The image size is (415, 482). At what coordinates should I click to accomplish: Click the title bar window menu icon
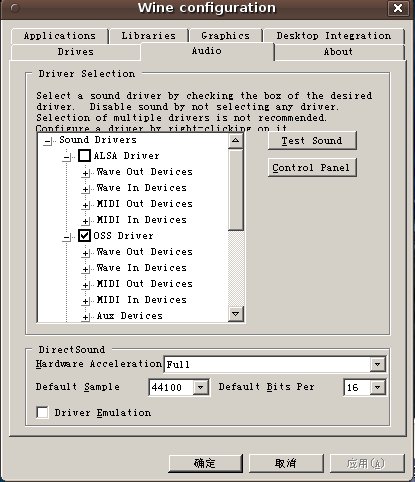15,8
